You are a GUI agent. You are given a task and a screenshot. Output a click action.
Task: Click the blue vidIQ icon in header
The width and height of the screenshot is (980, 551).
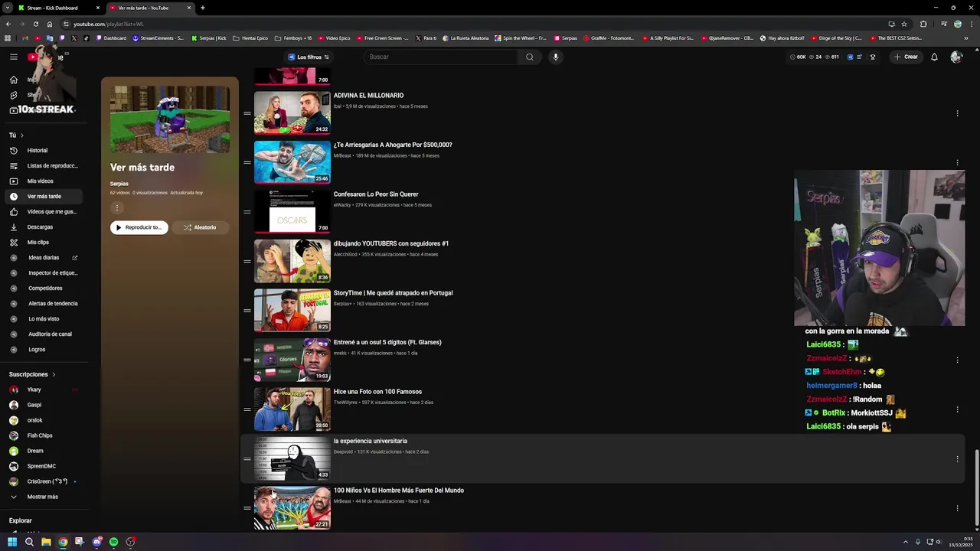(x=850, y=57)
